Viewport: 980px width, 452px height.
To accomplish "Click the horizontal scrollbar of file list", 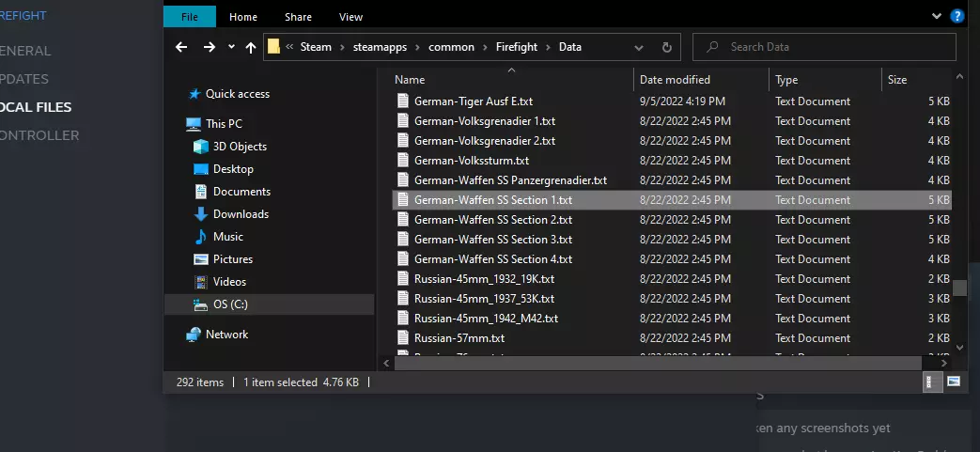I will [x=658, y=364].
